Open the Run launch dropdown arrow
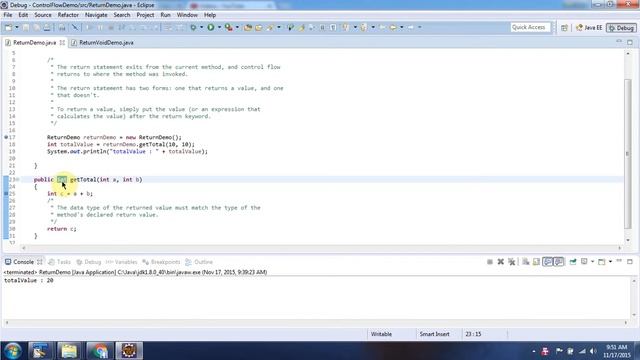The image size is (640, 360). [x=219, y=28]
